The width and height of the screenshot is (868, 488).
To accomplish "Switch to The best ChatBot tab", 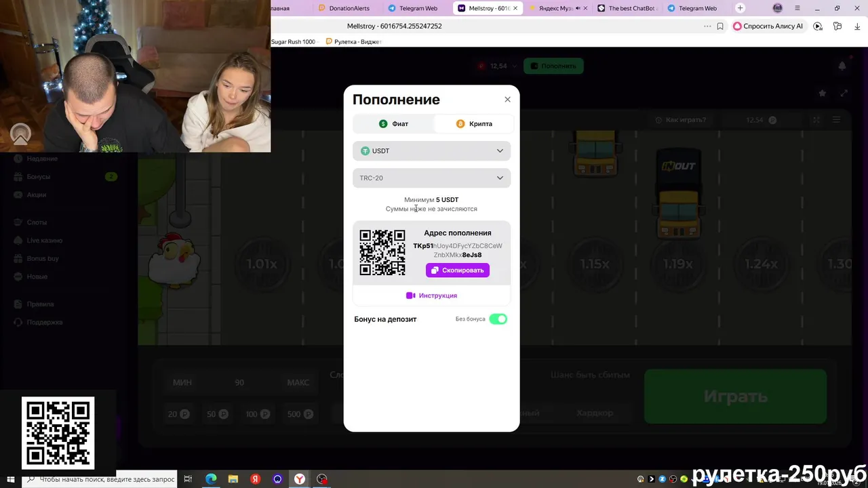I will click(x=627, y=8).
